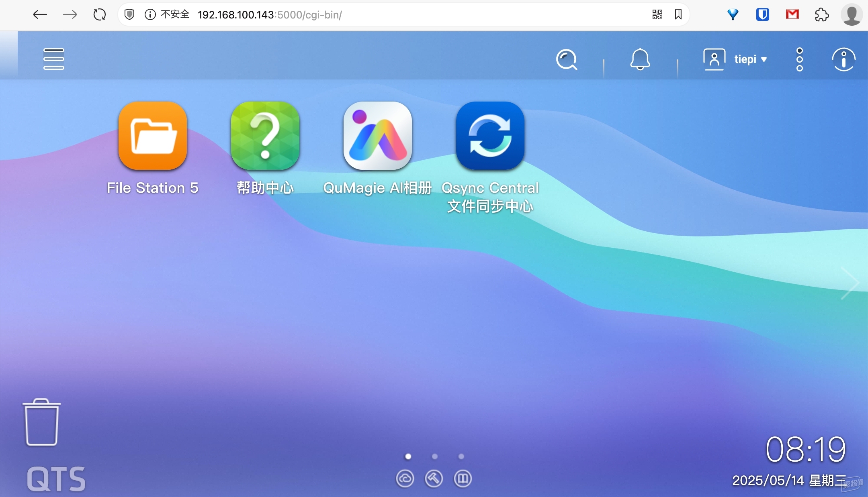Open the notifications bell
The width and height of the screenshot is (868, 497).
640,59
